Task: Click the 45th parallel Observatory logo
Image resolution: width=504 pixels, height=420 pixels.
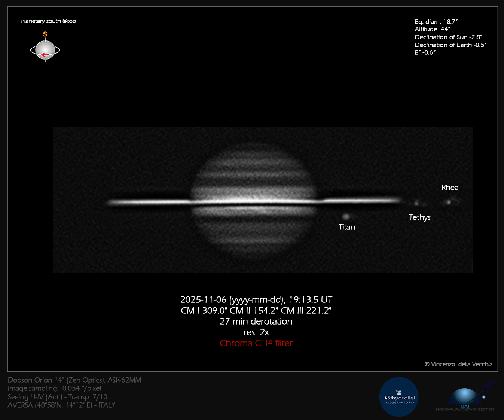Action: 399,397
